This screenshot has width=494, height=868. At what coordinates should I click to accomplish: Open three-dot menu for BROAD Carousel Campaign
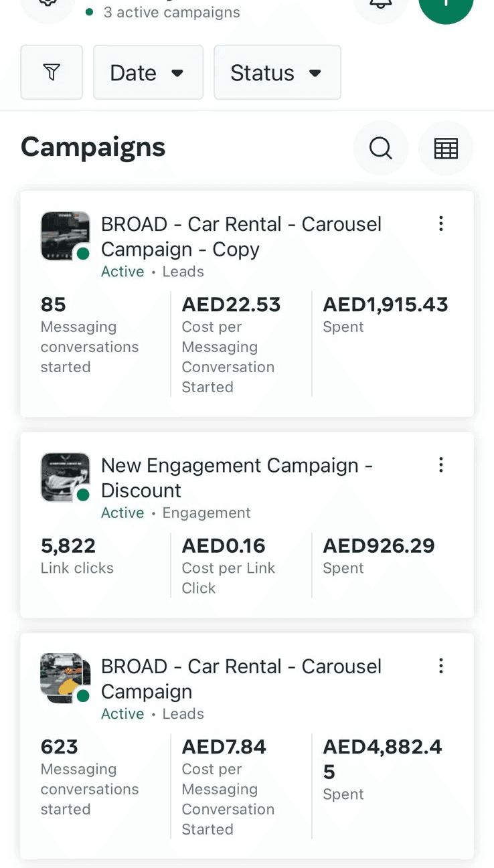[x=440, y=665]
